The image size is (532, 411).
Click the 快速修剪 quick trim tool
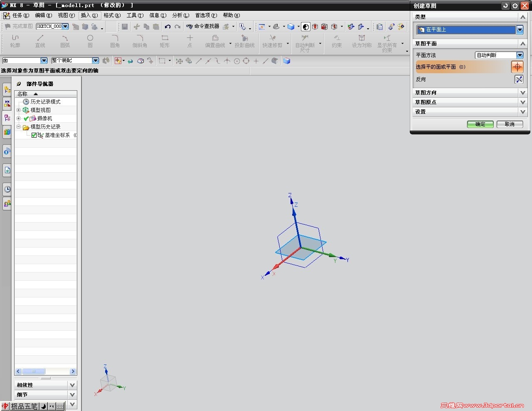tap(272, 41)
